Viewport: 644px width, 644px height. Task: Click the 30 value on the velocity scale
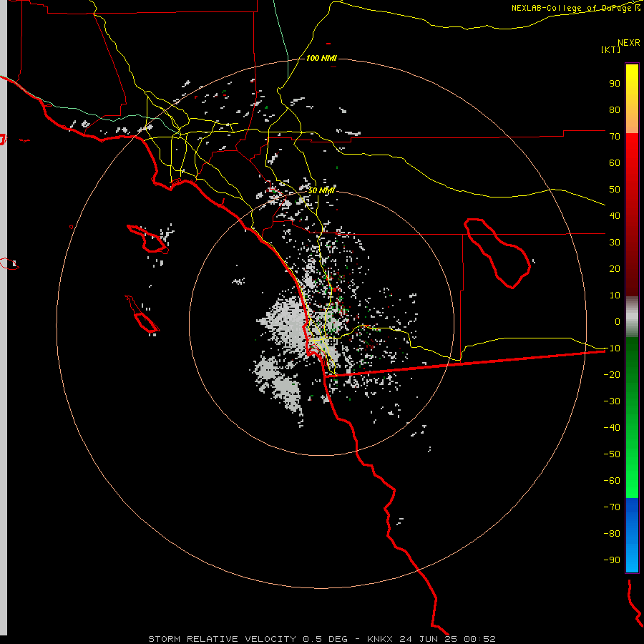pyautogui.click(x=615, y=243)
